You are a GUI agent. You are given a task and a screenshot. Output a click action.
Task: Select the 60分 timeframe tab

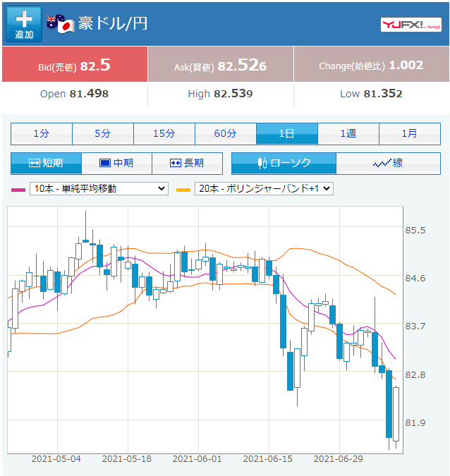point(226,133)
